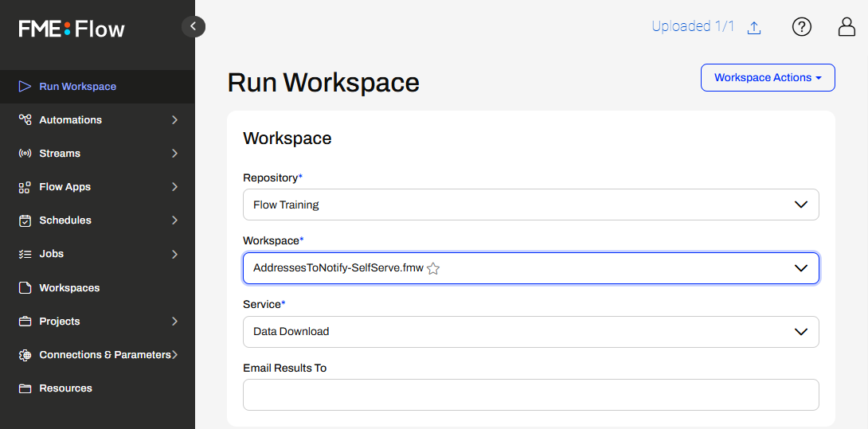
Task: Open the Jobs menu item
Action: (97, 254)
